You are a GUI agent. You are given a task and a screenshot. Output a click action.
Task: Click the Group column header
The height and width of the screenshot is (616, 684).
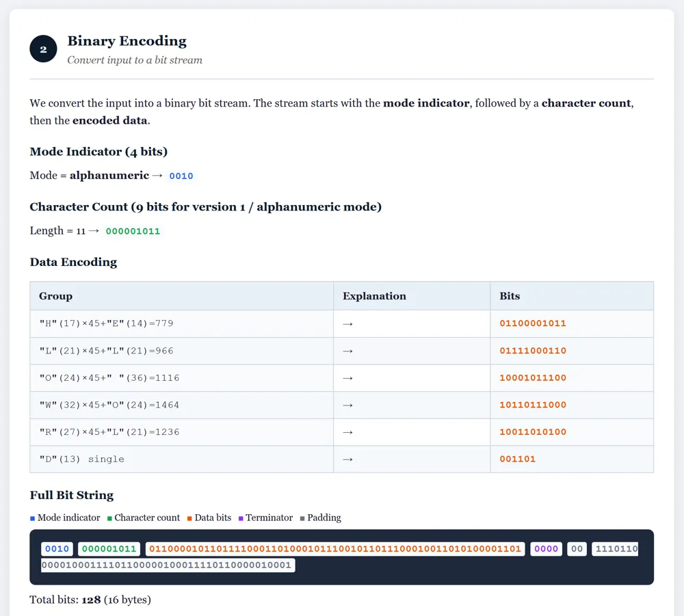[x=55, y=296]
